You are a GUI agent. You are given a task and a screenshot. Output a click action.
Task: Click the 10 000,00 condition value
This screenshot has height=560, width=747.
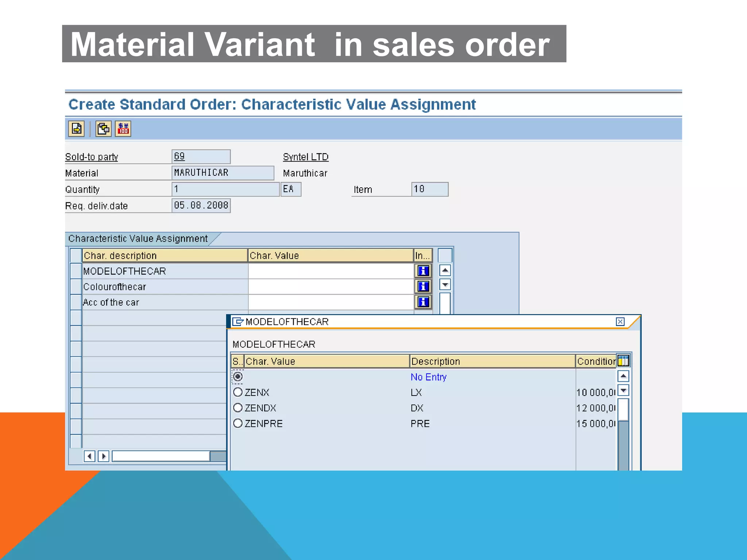596,392
